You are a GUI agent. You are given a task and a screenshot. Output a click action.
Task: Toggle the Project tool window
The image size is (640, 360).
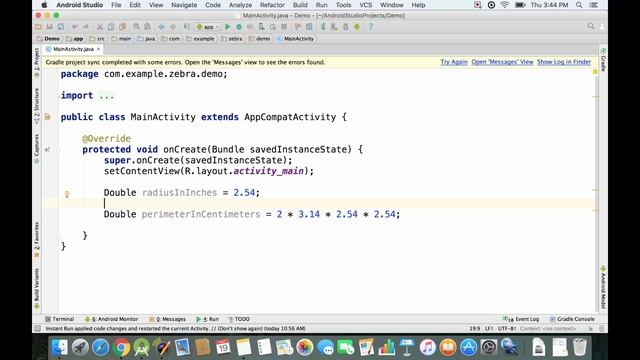click(37, 62)
